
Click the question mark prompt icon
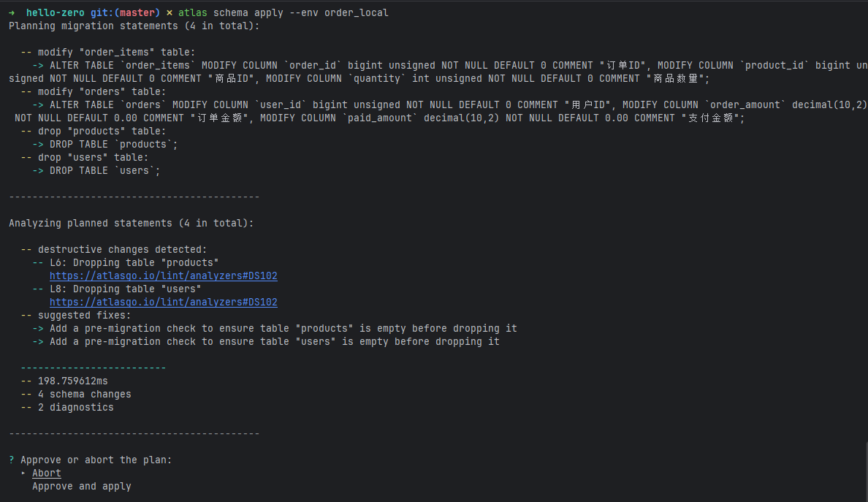[12, 460]
